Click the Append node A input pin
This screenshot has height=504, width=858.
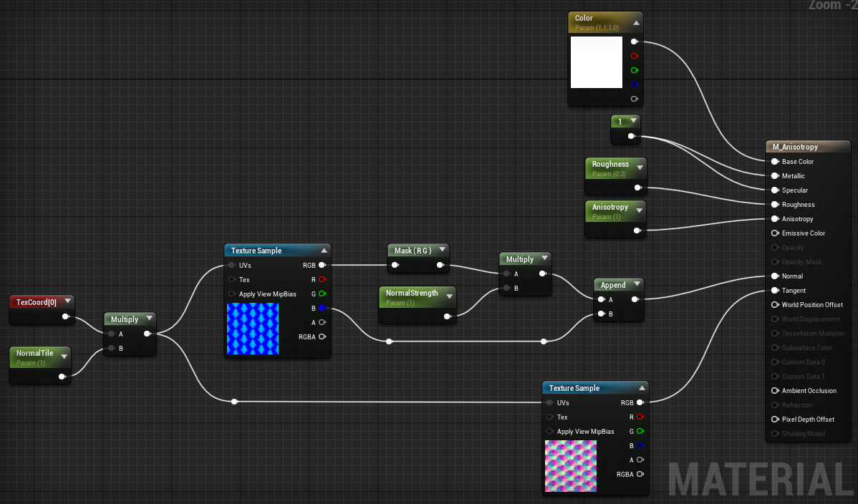click(602, 299)
